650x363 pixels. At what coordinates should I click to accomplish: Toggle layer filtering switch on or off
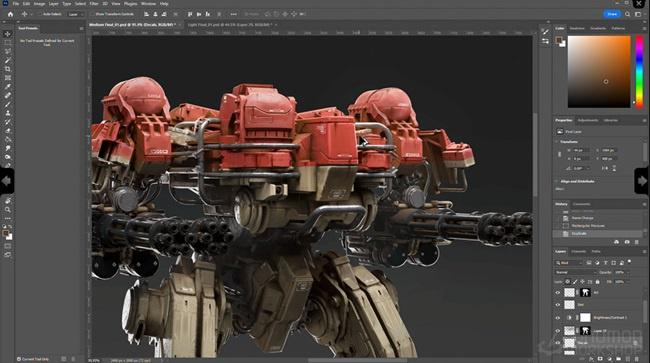[630, 262]
